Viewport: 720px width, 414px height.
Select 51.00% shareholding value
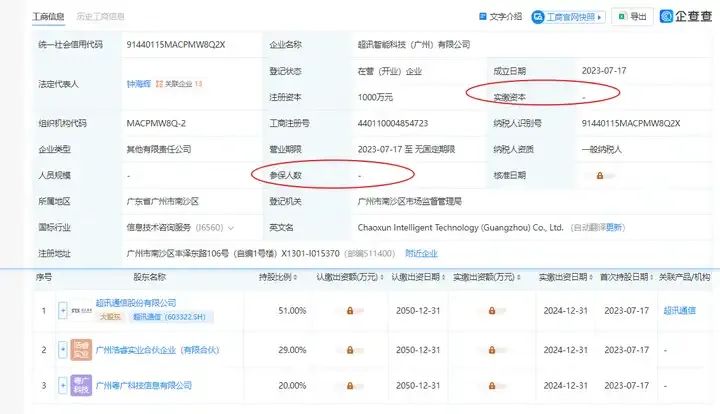(292, 311)
